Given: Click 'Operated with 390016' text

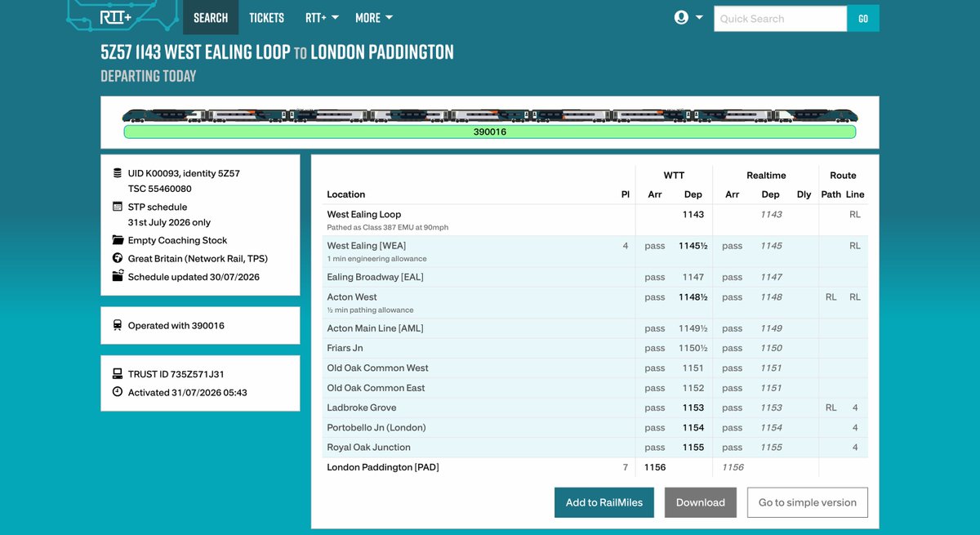Looking at the screenshot, I should tap(176, 325).
